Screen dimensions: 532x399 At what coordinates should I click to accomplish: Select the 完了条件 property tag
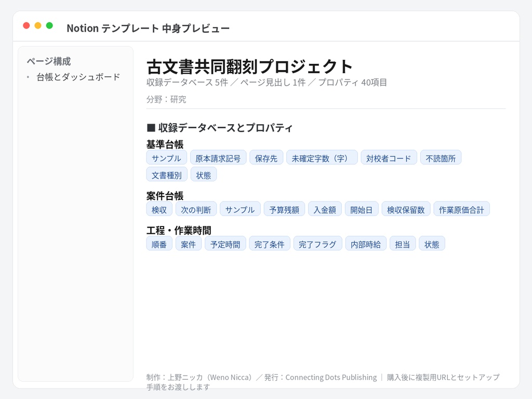(x=270, y=244)
